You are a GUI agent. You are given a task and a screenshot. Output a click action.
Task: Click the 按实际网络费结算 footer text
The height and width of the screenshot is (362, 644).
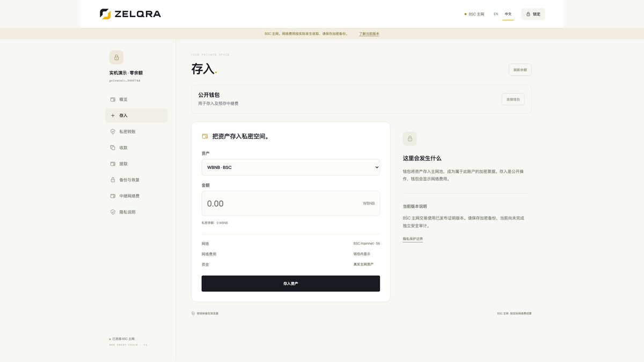pos(521,313)
